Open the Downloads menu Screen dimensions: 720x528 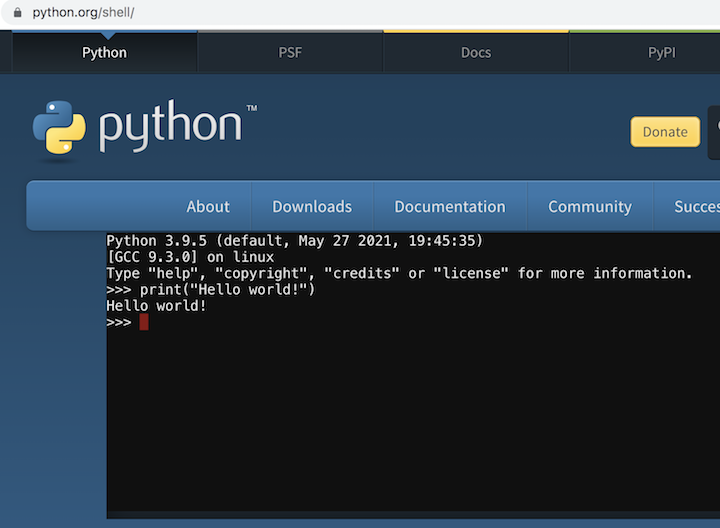312,207
